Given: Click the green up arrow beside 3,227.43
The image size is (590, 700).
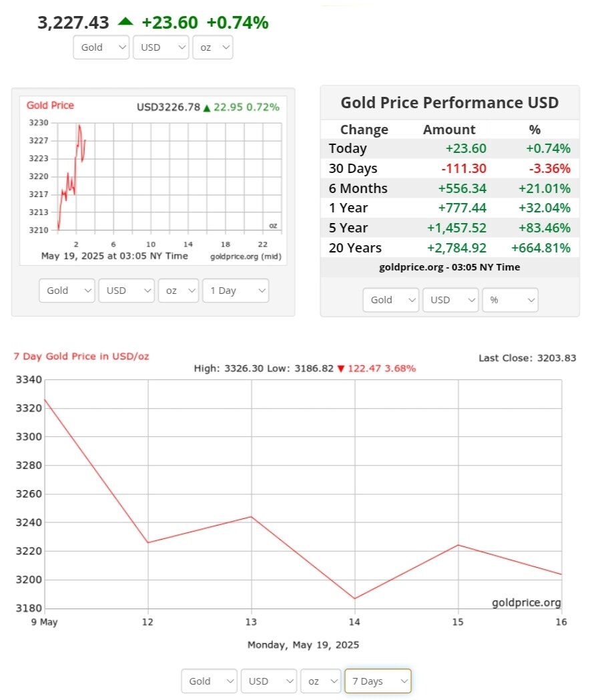Looking at the screenshot, I should [x=125, y=21].
